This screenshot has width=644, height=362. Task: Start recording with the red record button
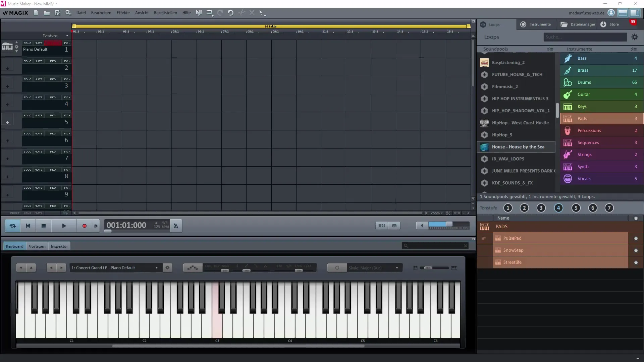point(85,226)
